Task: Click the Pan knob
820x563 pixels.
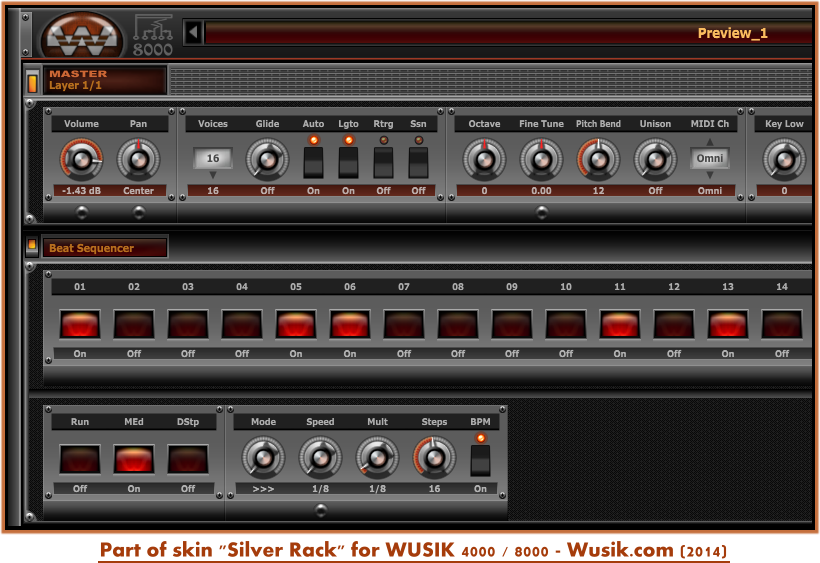Action: click(x=138, y=159)
